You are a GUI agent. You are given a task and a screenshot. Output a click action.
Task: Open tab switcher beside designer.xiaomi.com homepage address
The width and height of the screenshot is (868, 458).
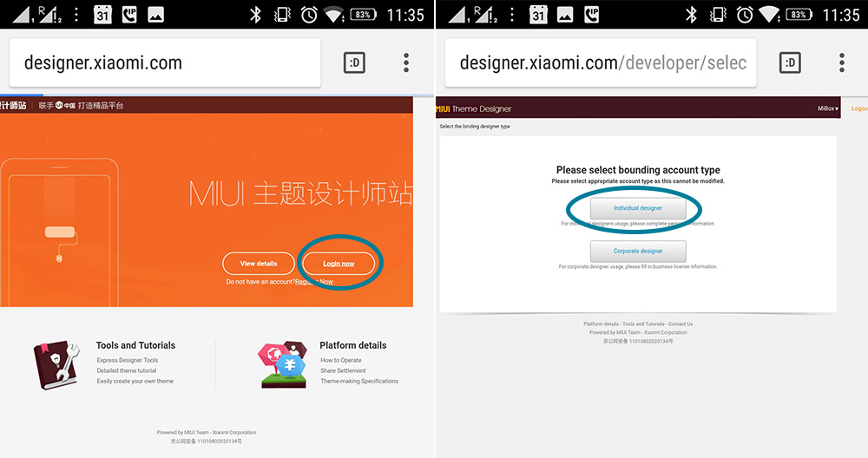354,62
